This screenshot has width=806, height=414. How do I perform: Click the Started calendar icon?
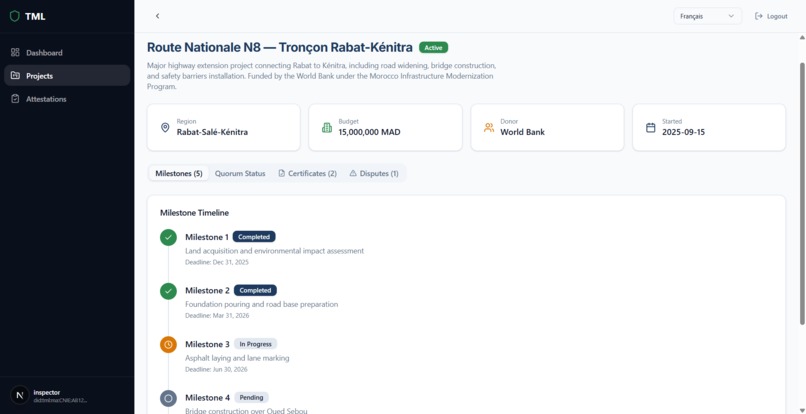(x=650, y=128)
